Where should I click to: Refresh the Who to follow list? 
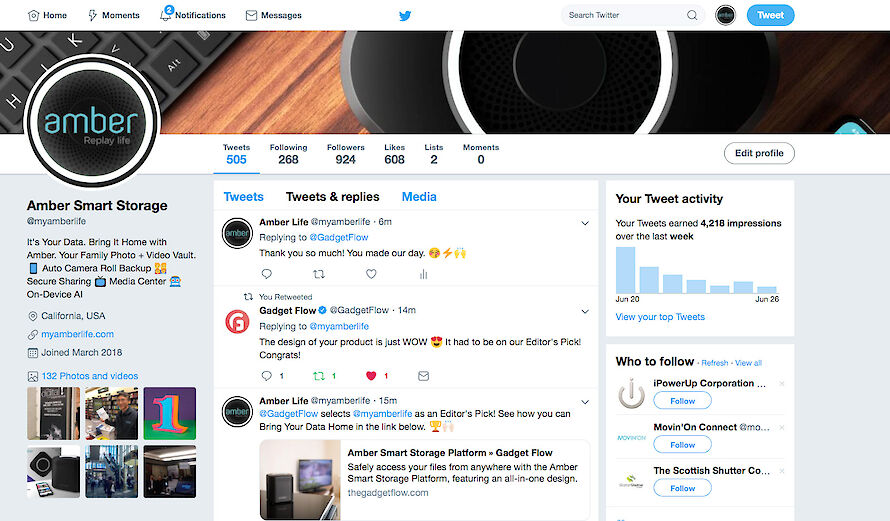click(714, 363)
